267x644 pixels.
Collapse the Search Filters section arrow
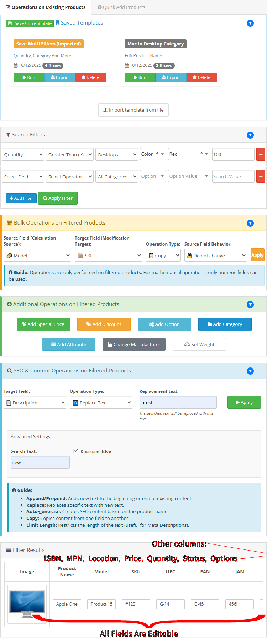point(250,135)
